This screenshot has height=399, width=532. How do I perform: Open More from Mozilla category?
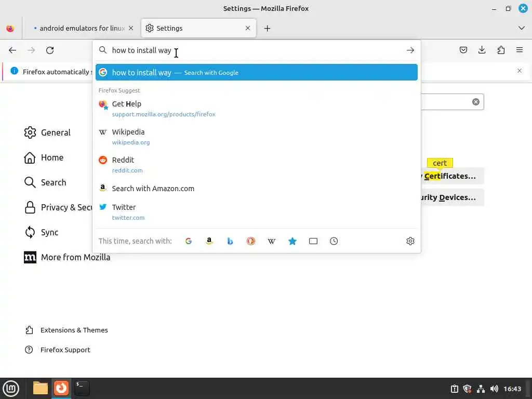coord(67,257)
